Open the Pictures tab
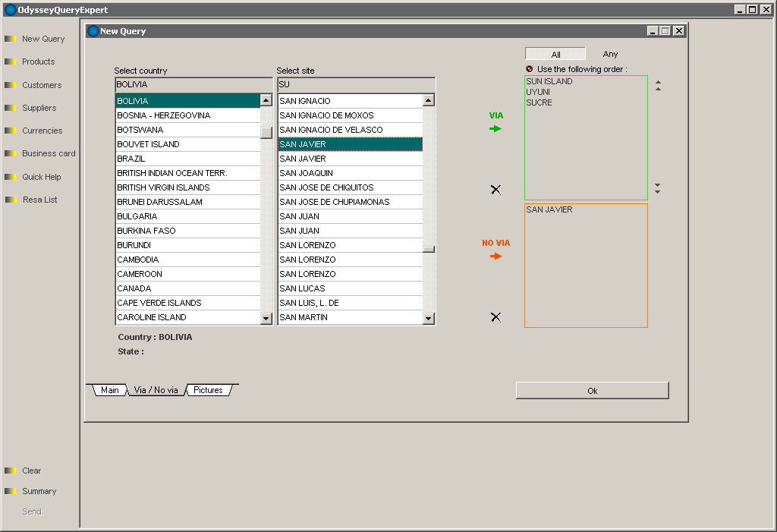Viewport: 777px width, 532px height. (208, 390)
